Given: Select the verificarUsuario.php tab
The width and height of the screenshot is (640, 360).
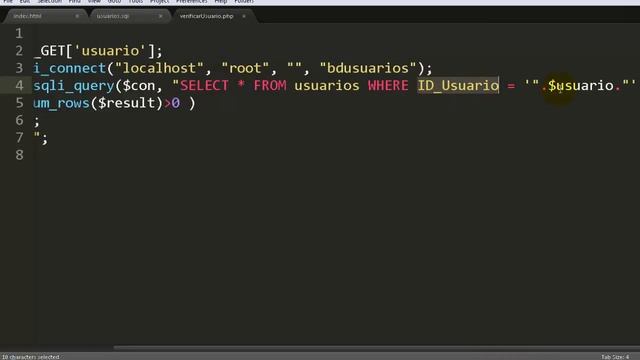Looking at the screenshot, I should [x=207, y=16].
